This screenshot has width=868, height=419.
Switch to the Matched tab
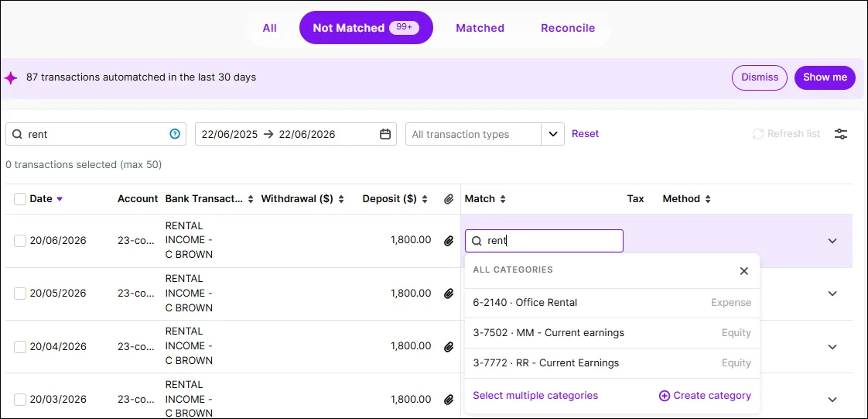(480, 28)
